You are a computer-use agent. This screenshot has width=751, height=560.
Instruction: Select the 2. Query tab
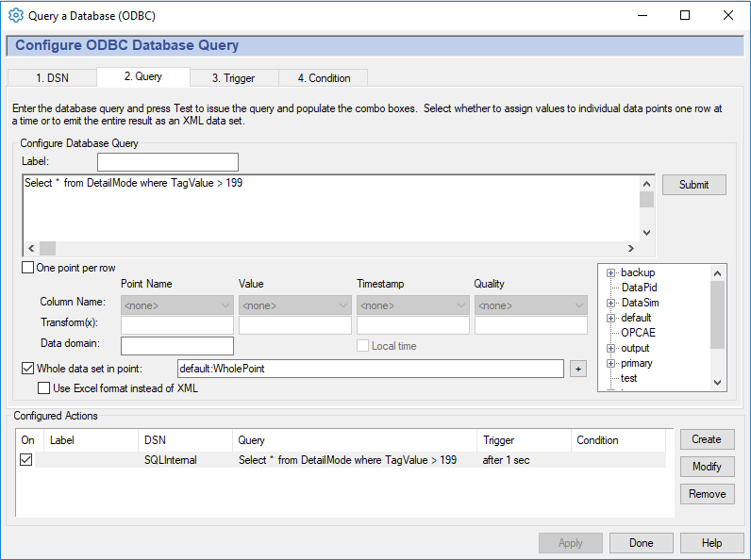[143, 76]
